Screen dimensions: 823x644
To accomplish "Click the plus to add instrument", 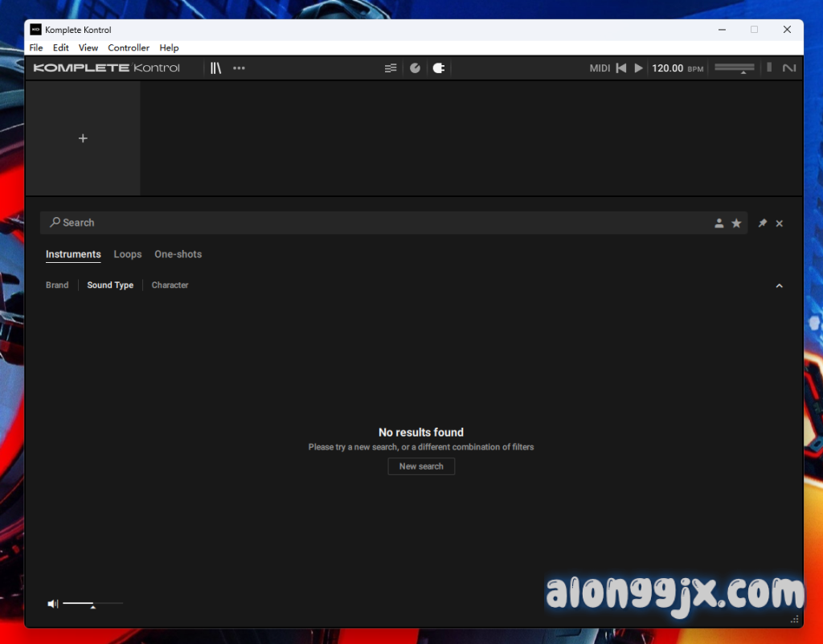I will 83,138.
